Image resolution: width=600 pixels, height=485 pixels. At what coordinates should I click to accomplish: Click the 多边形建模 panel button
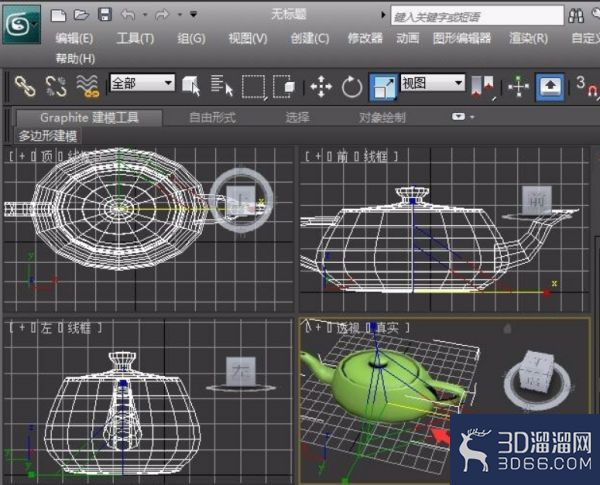48,136
